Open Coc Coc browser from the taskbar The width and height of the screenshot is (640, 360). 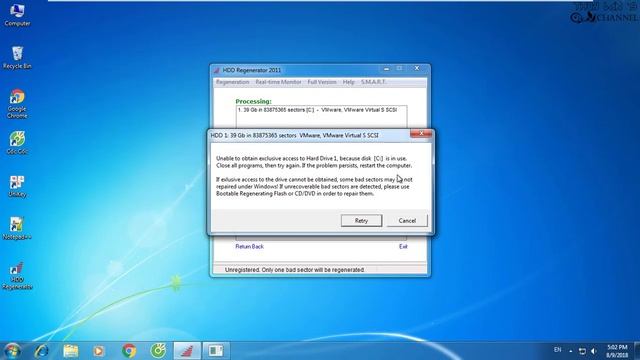pos(158,351)
